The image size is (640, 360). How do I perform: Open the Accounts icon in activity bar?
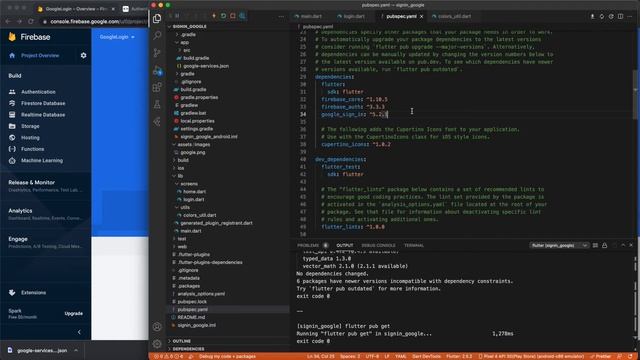[x=157, y=327]
